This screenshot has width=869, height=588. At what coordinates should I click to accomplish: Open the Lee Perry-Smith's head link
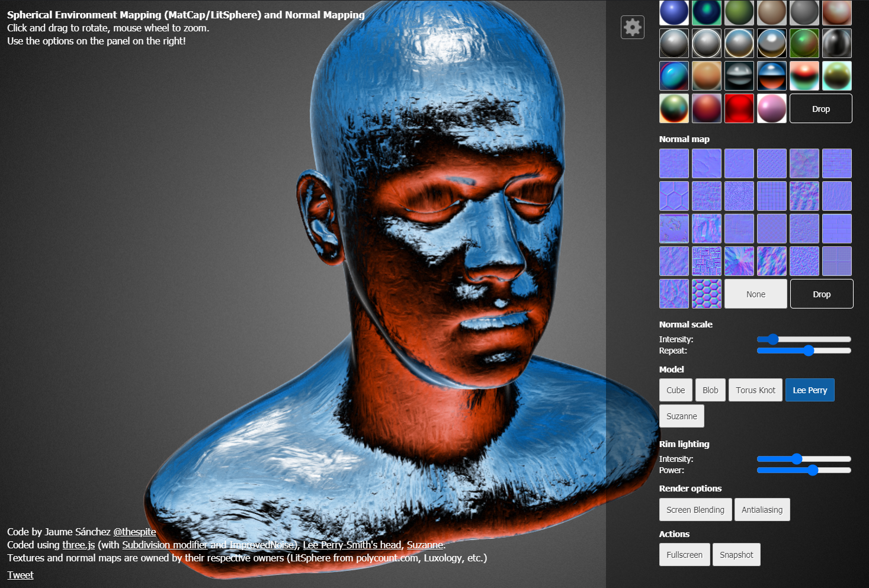pyautogui.click(x=352, y=545)
